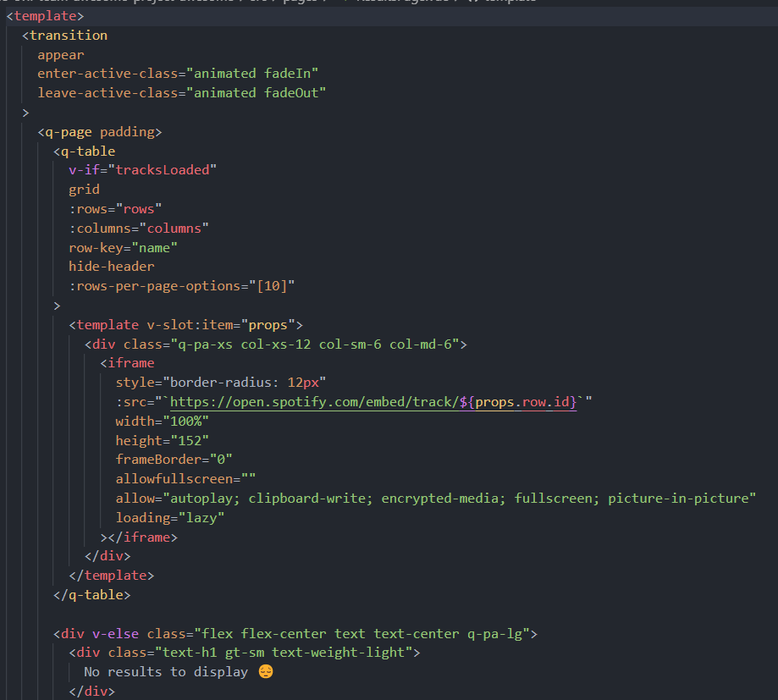The width and height of the screenshot is (778, 700).
Task: Click the opening <template> tag on the first line
Action: (x=45, y=16)
